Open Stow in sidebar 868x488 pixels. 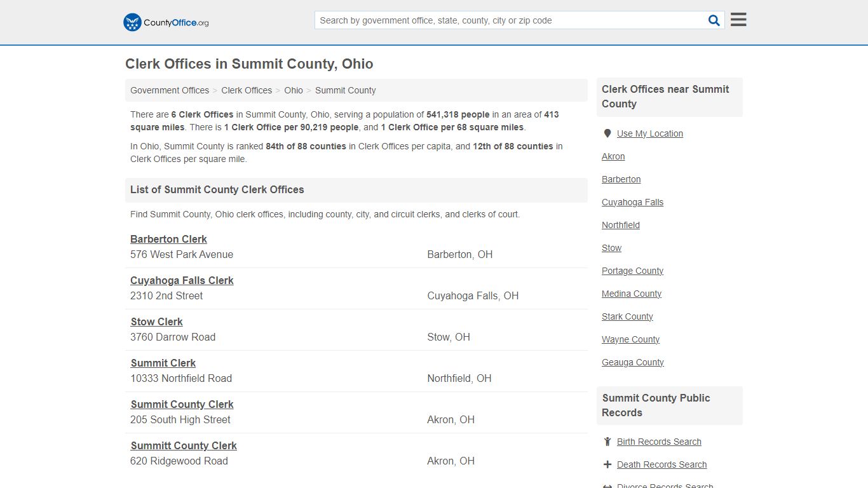pyautogui.click(x=611, y=248)
